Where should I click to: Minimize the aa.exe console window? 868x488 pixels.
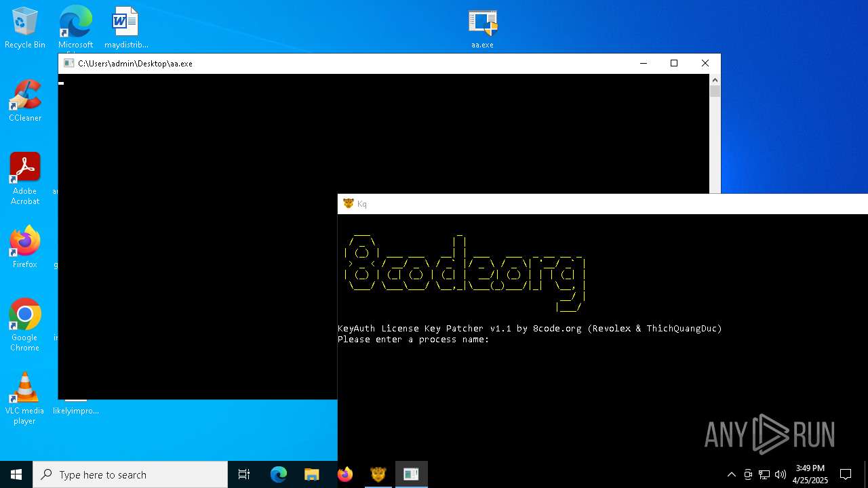click(644, 63)
